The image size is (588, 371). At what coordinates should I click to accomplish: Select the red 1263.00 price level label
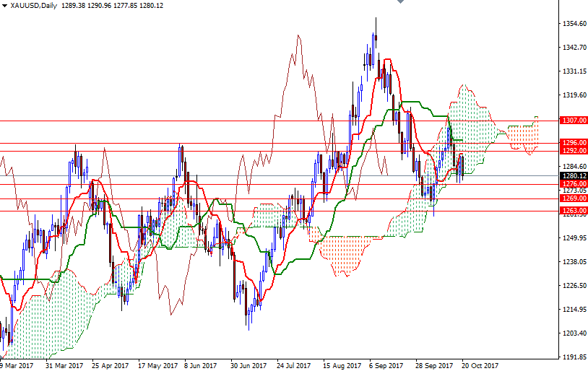click(x=574, y=211)
